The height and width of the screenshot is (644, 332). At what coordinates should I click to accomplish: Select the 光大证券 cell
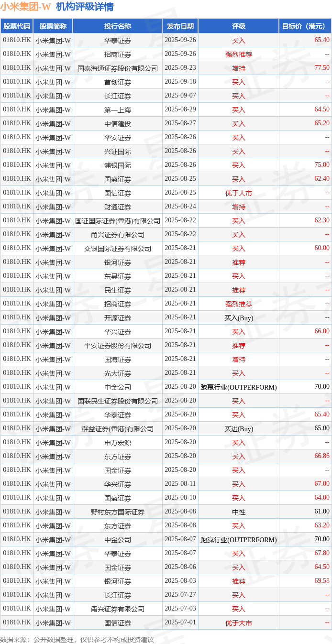coord(118,373)
